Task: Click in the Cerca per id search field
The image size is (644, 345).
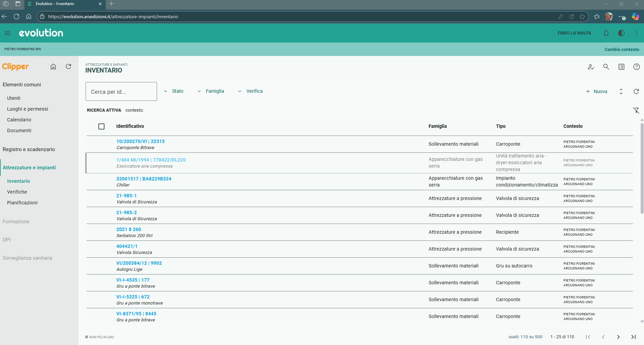Action: click(x=121, y=91)
